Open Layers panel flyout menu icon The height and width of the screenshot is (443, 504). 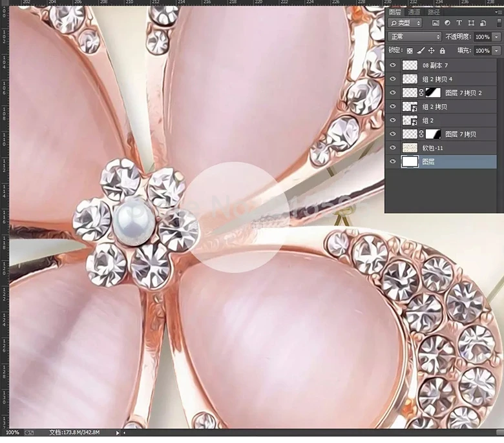[498, 12]
